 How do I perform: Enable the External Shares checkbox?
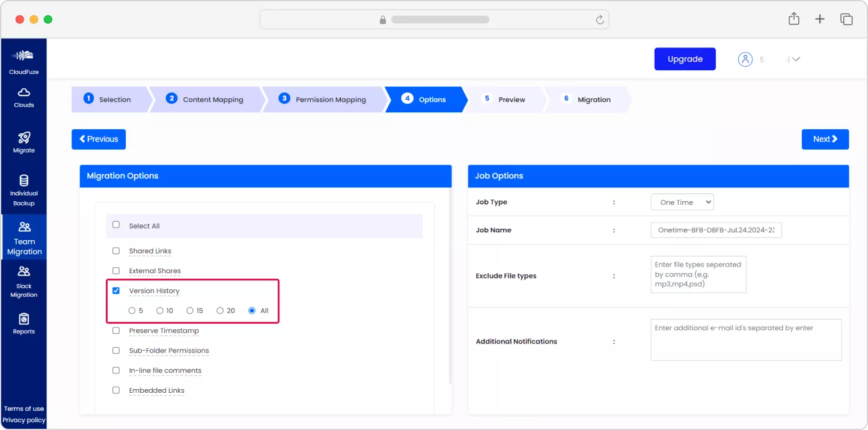point(116,270)
